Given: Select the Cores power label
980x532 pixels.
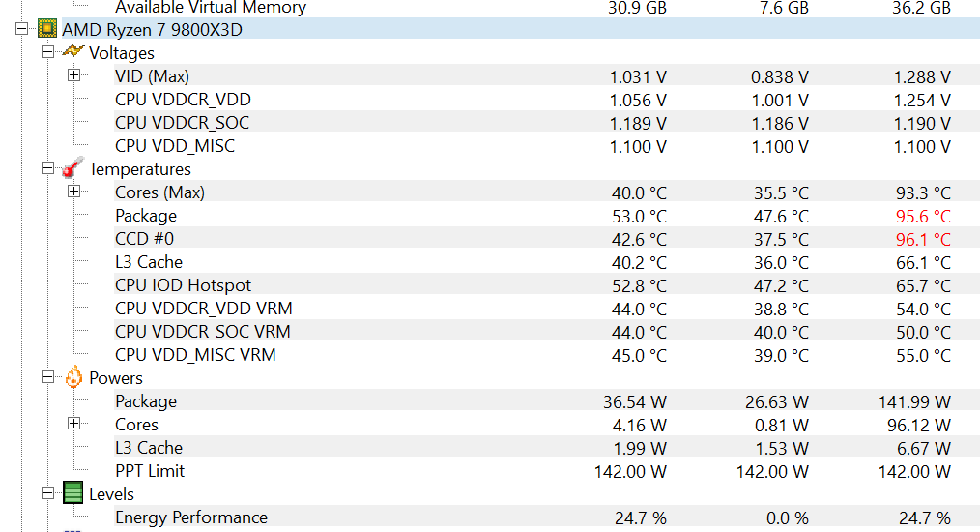Looking at the screenshot, I should [x=136, y=425].
